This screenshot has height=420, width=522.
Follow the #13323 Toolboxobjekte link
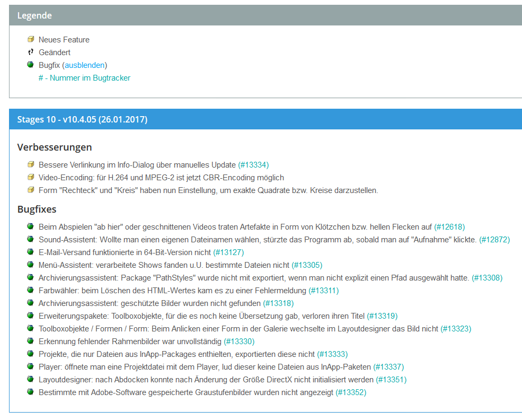tap(456, 329)
